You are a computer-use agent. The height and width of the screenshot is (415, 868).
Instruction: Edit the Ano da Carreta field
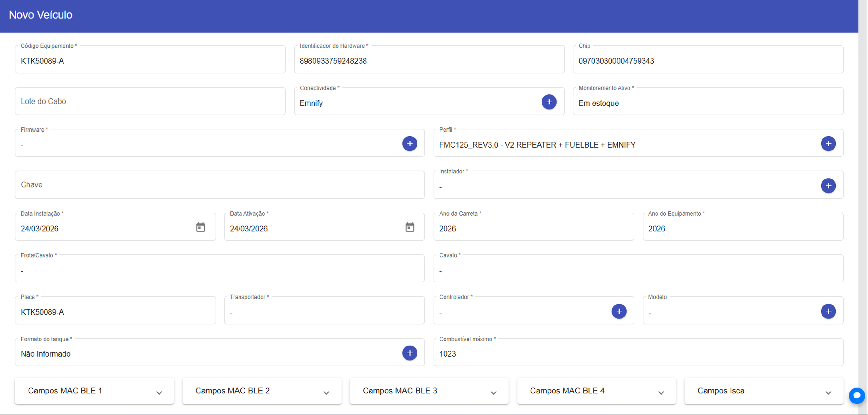point(533,227)
